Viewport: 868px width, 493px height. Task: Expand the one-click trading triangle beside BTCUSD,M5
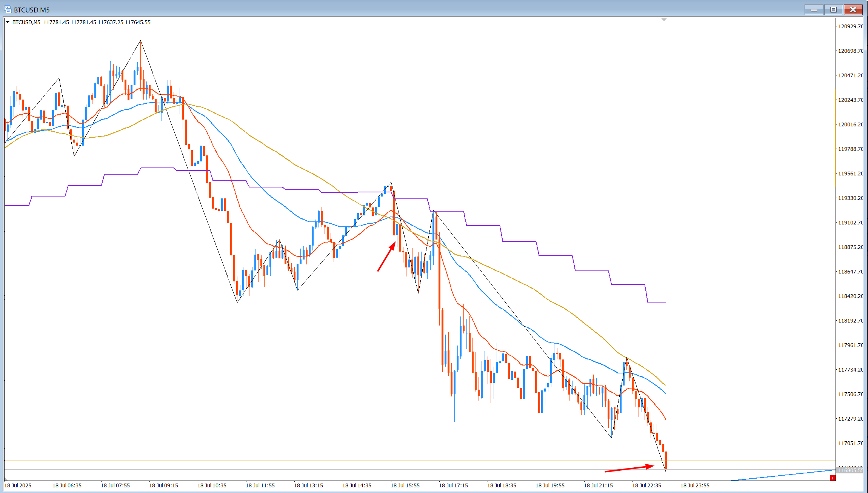(8, 22)
